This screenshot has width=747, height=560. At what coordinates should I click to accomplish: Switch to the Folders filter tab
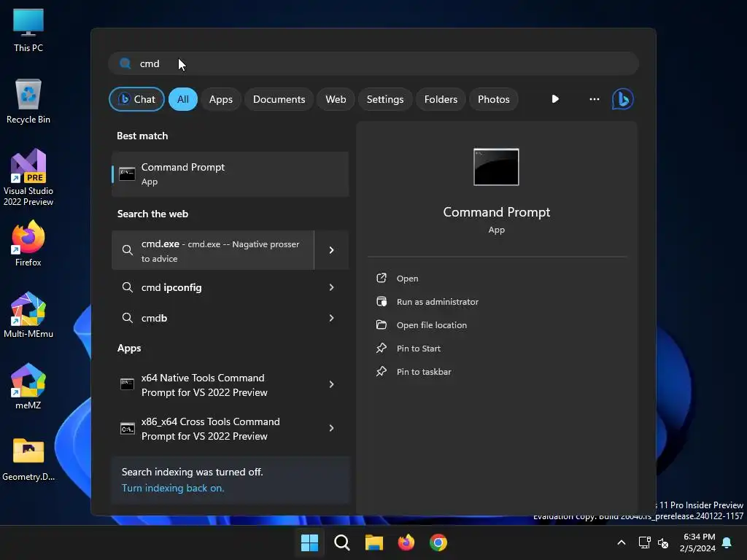pos(441,99)
